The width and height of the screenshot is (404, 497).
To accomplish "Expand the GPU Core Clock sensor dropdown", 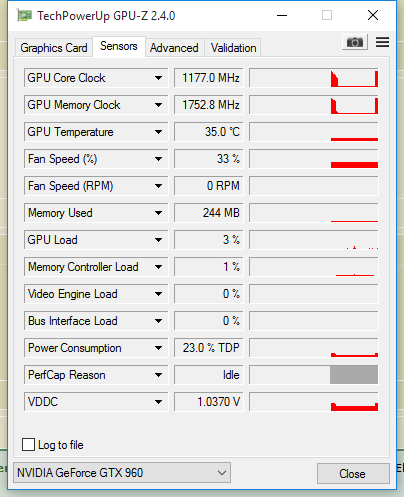I will pos(158,78).
